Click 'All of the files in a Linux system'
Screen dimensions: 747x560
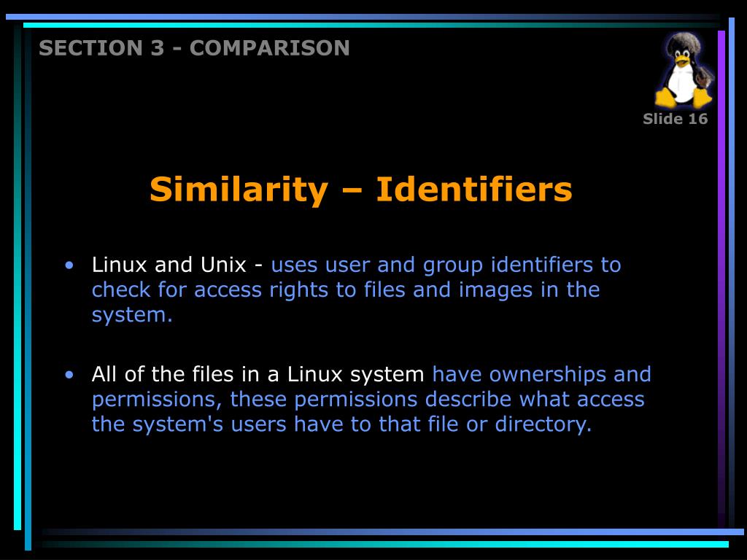click(x=258, y=374)
